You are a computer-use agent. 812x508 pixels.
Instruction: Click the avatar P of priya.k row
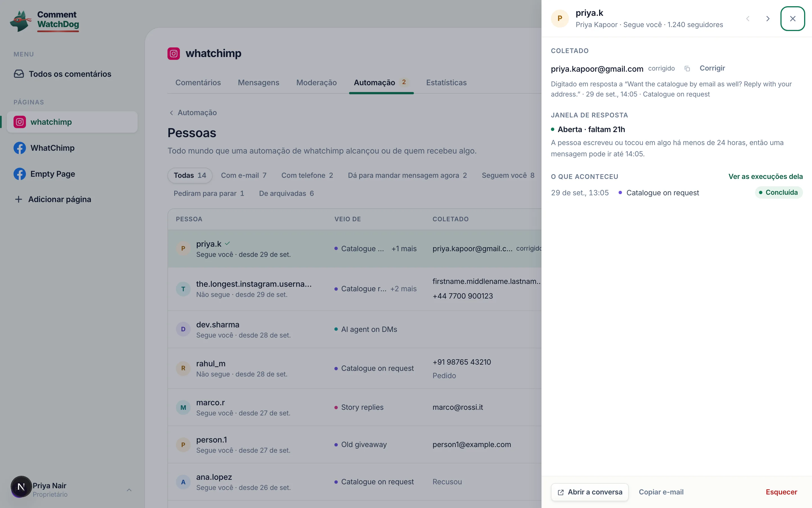pyautogui.click(x=183, y=249)
